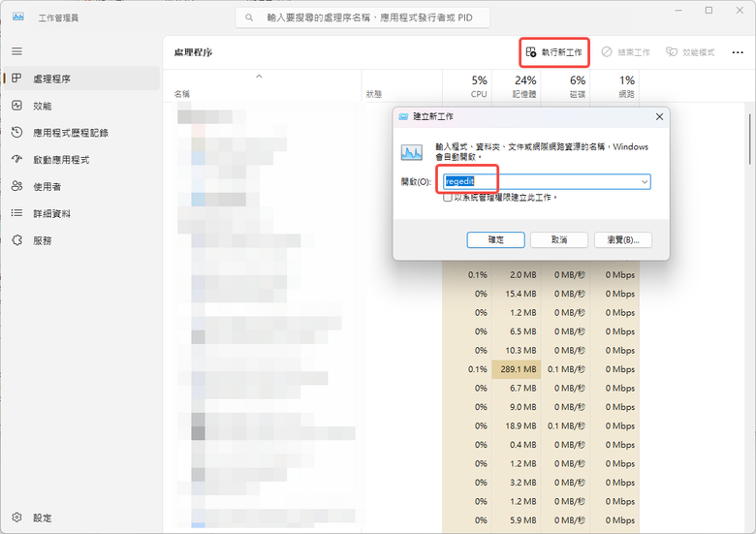Click the 效能 graph icon
Image resolution: width=756 pixels, height=534 pixels.
coord(16,105)
